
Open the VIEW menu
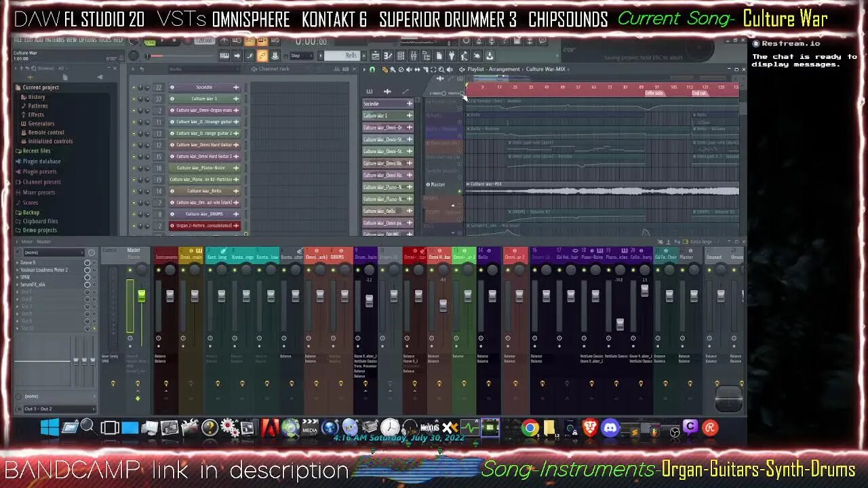click(x=72, y=40)
